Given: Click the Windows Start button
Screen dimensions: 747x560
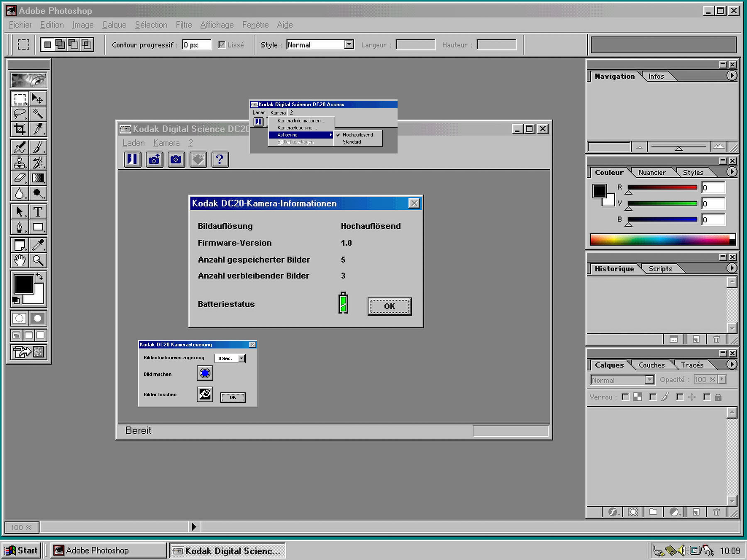Looking at the screenshot, I should [x=22, y=550].
